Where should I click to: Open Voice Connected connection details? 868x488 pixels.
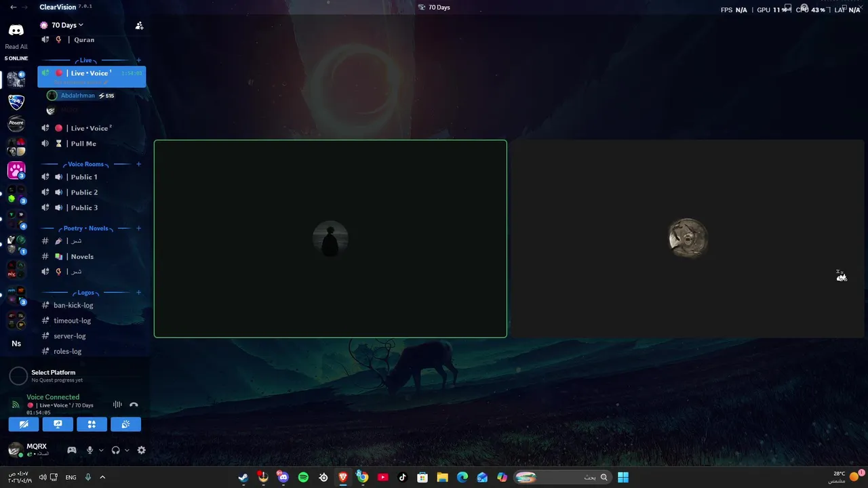click(x=53, y=397)
